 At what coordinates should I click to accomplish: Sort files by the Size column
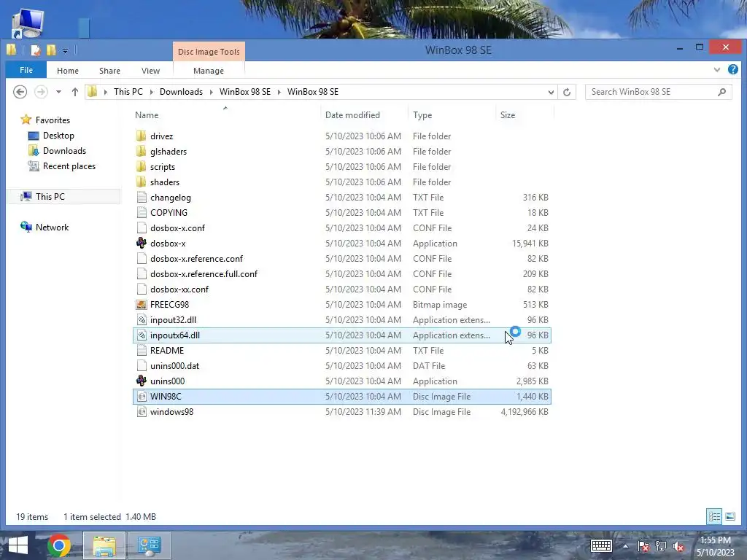tap(508, 115)
